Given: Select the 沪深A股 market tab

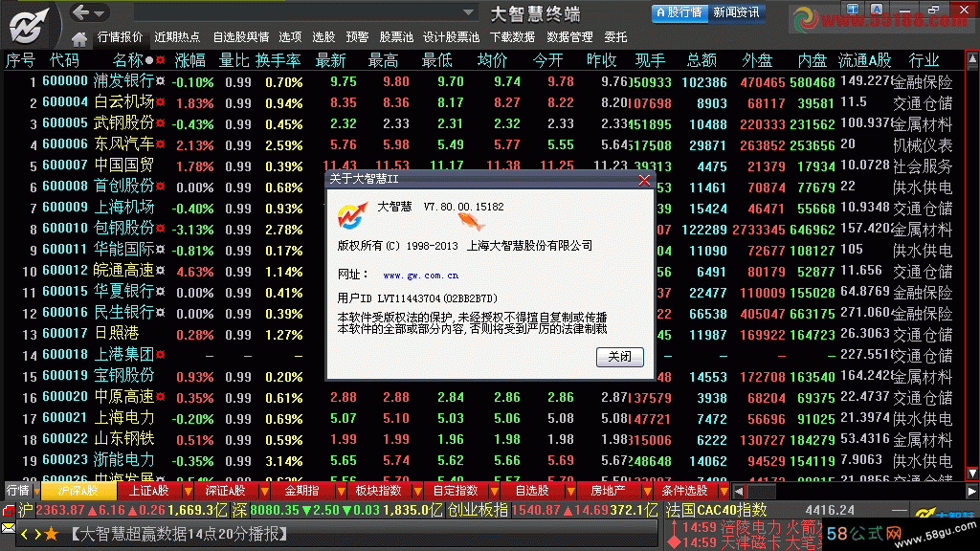Looking at the screenshot, I should (x=78, y=491).
